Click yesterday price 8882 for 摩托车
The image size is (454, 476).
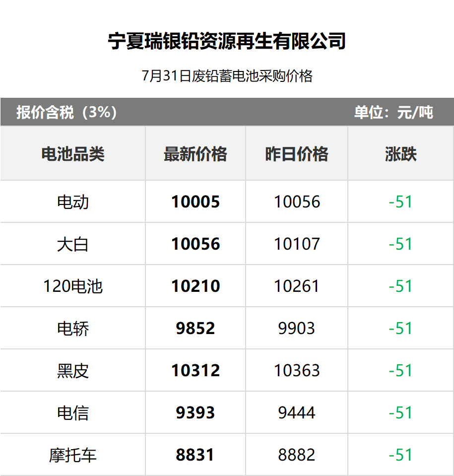(x=297, y=455)
